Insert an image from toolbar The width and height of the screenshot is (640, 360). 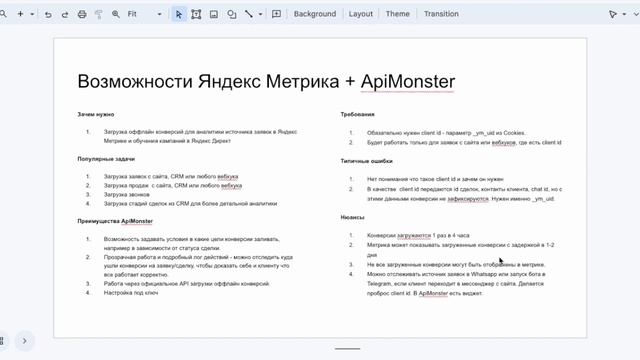click(x=213, y=14)
